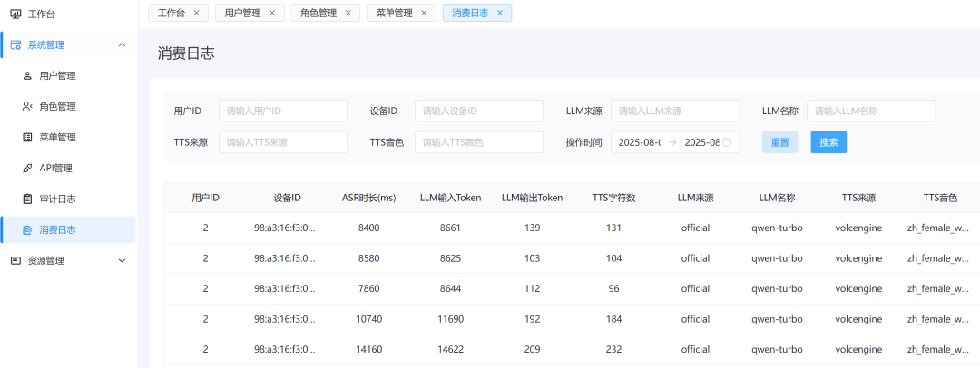Expand the 资源管理 menu group

tap(122, 261)
